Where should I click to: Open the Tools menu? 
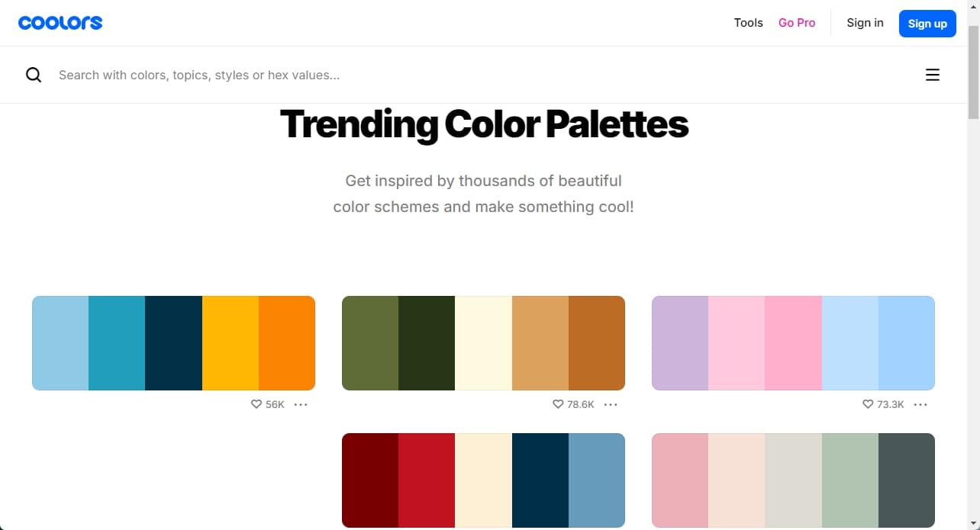point(749,23)
